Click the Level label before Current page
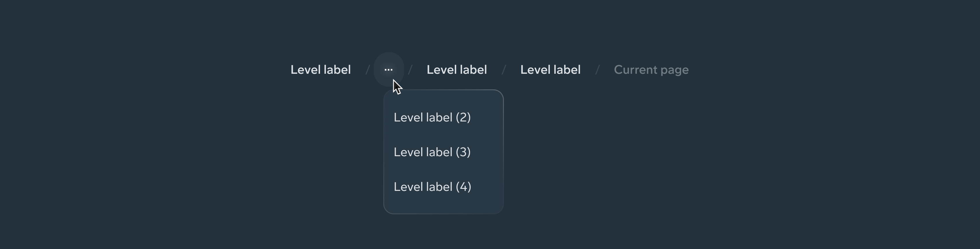Screen dimensions: 980x249 click(550, 69)
